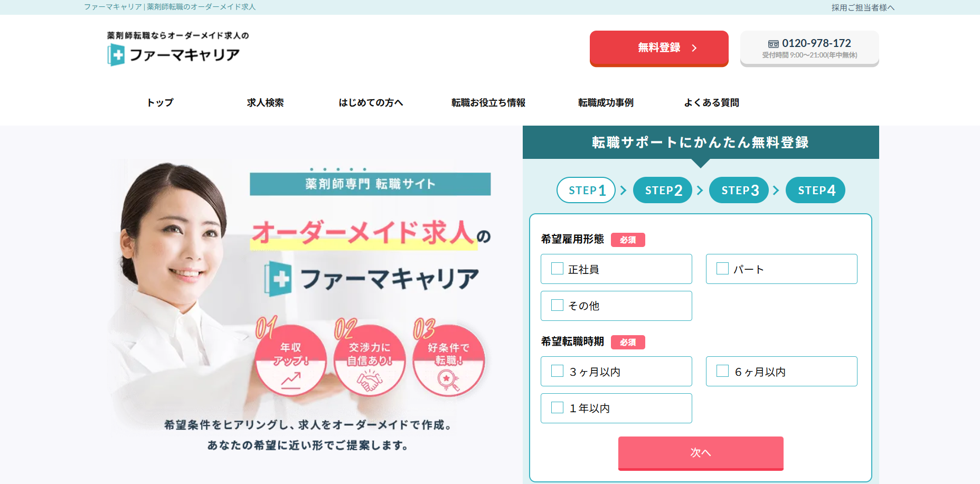Select the ３ヶ月以内 checkbox
980x484 pixels.
[557, 371]
